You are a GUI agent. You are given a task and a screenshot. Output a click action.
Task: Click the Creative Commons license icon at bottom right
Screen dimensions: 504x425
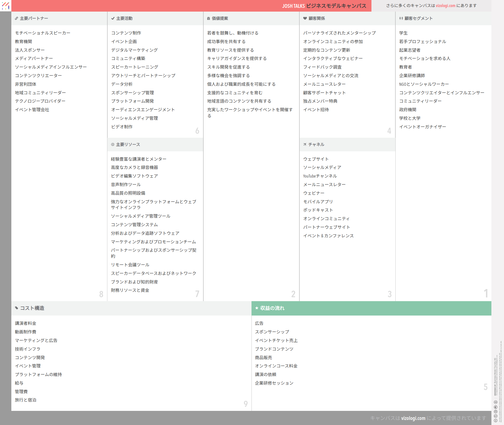point(495,420)
